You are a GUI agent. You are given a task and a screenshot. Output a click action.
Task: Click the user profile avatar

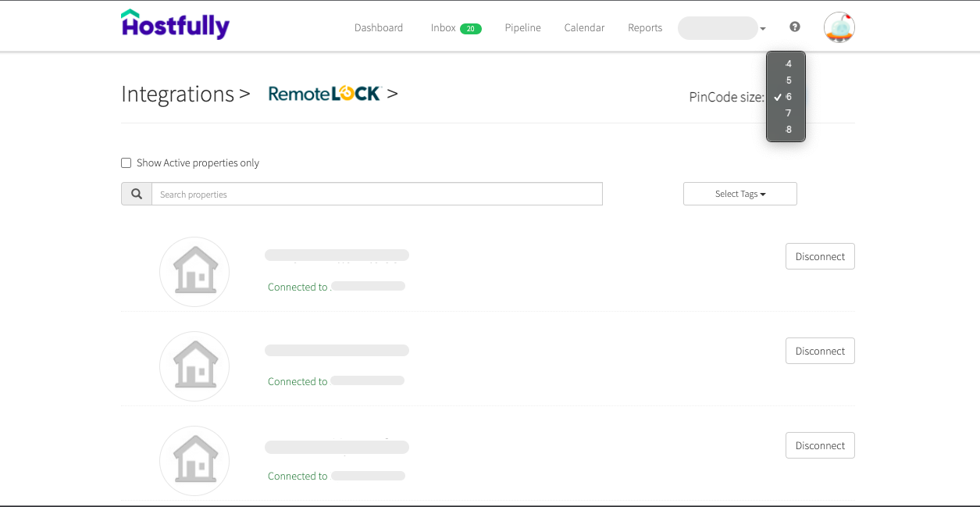point(839,27)
